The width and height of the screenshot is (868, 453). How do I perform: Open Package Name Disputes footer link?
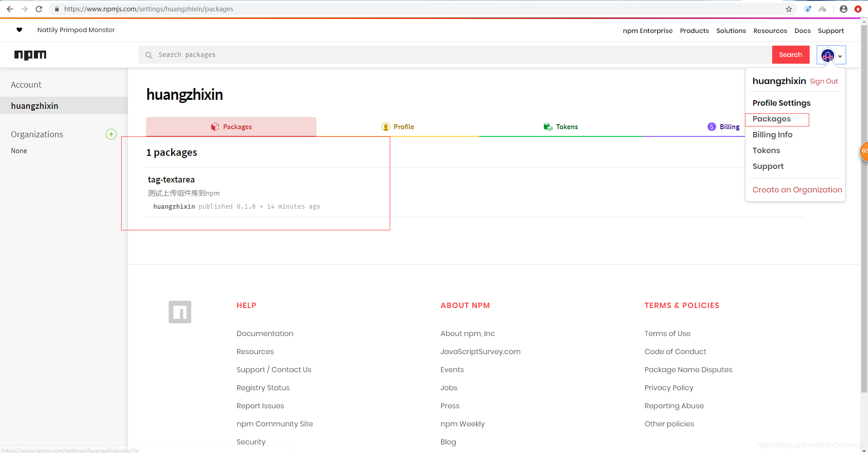tap(688, 369)
